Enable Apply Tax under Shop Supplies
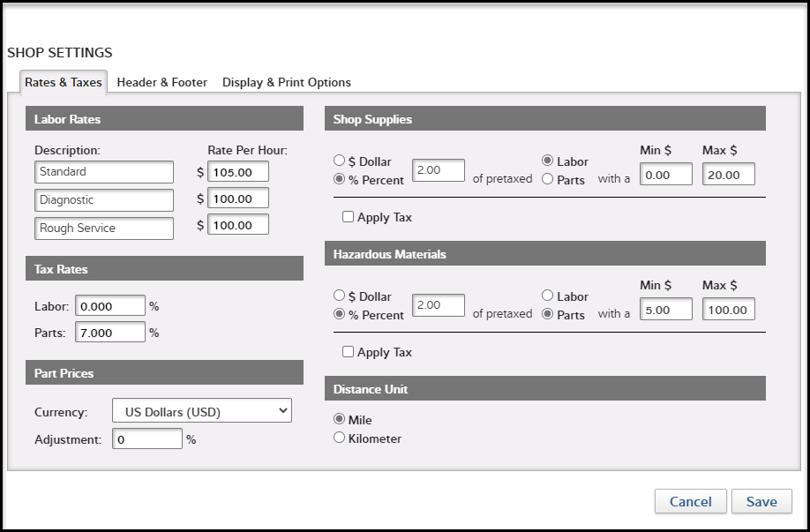Viewport: 810px width, 532px height. point(348,217)
